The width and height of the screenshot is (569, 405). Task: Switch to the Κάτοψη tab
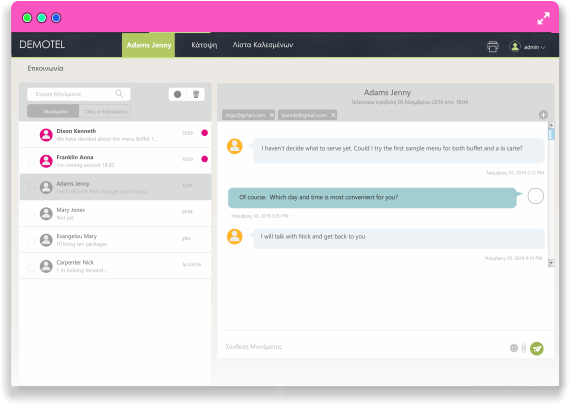tap(204, 45)
